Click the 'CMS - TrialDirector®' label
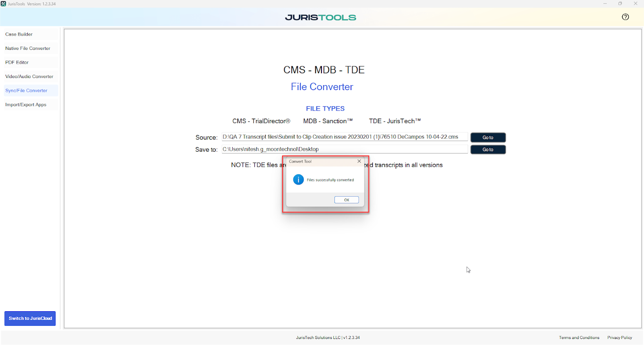This screenshot has height=345, width=644. pyautogui.click(x=261, y=121)
